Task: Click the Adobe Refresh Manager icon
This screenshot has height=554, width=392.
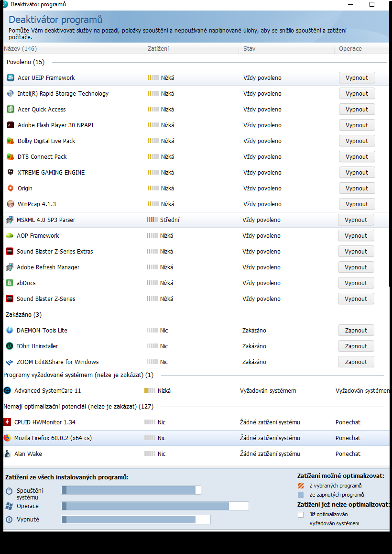Action: point(10,267)
